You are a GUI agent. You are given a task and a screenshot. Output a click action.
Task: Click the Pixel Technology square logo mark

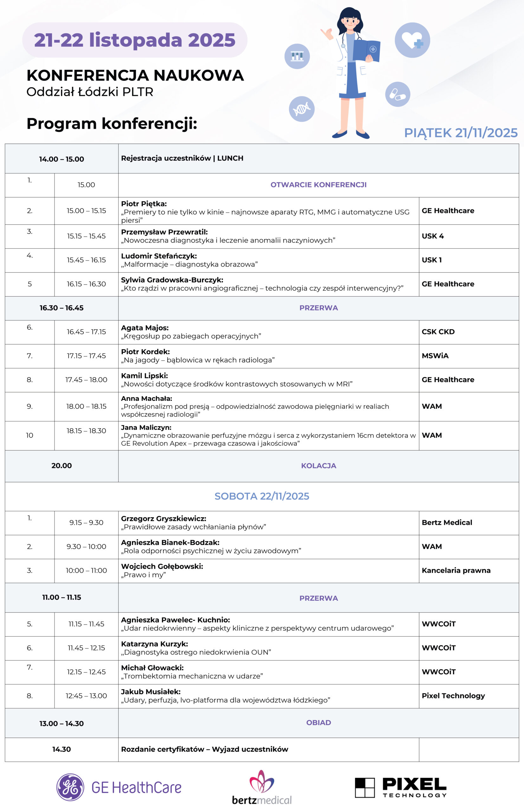pos(365,788)
